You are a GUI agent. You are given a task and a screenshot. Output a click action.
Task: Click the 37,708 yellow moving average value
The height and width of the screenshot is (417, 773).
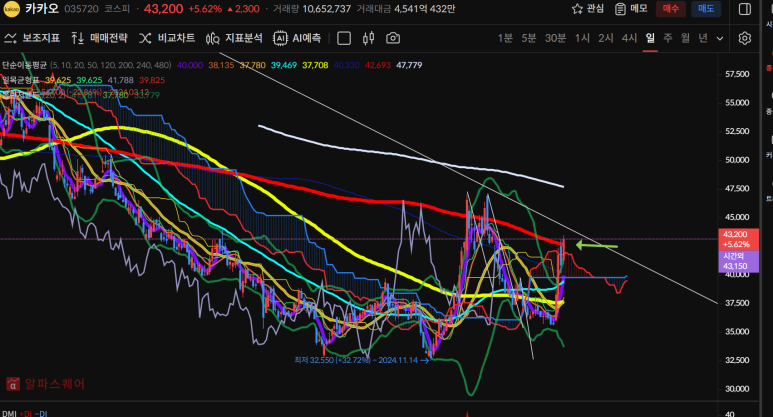coord(315,65)
